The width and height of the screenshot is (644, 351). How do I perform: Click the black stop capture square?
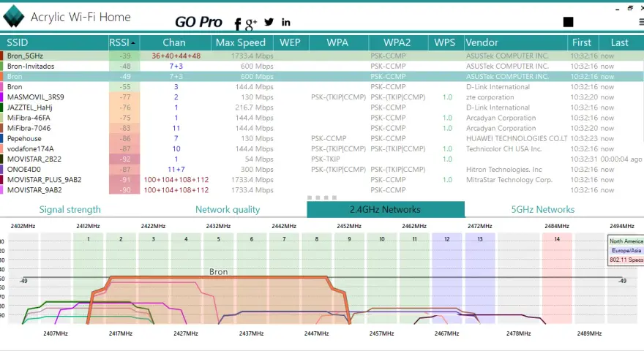click(x=568, y=22)
